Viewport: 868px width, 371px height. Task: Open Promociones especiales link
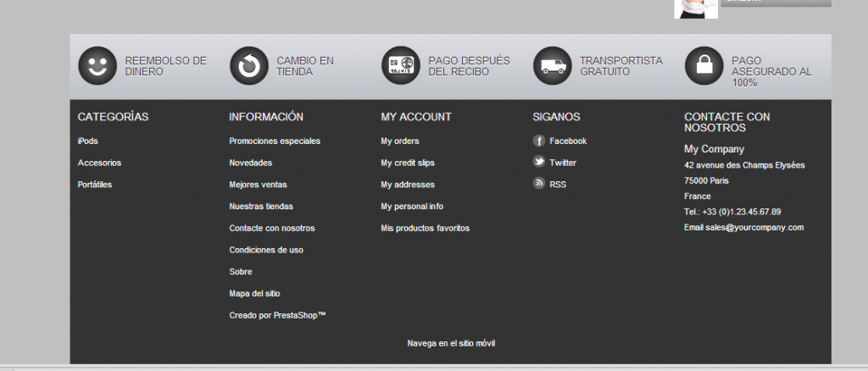pos(275,141)
